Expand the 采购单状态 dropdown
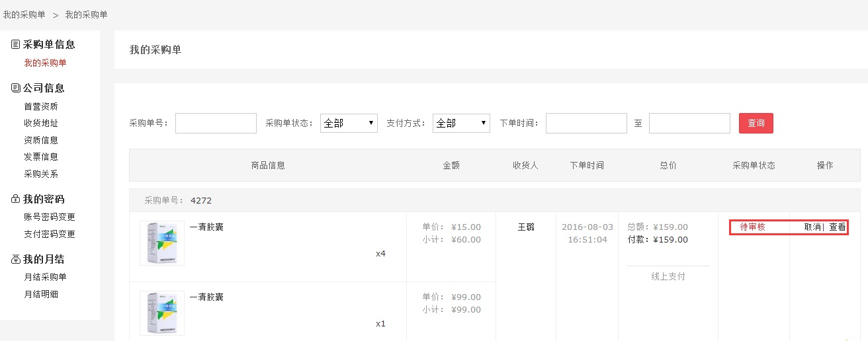 tap(349, 123)
